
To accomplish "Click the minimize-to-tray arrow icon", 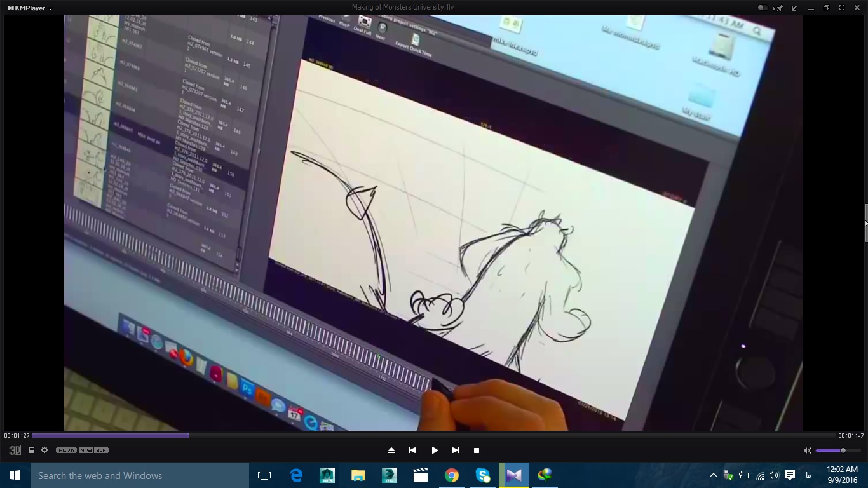I will click(x=795, y=8).
